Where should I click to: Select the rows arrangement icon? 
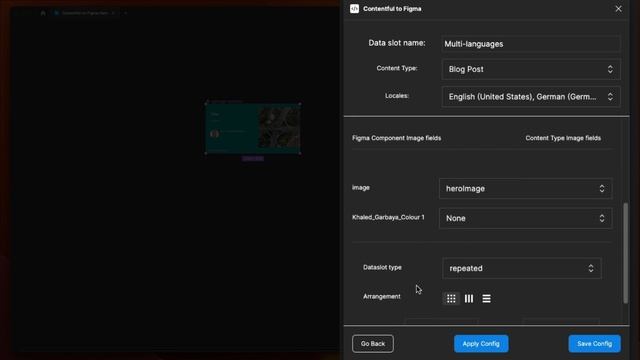486,298
